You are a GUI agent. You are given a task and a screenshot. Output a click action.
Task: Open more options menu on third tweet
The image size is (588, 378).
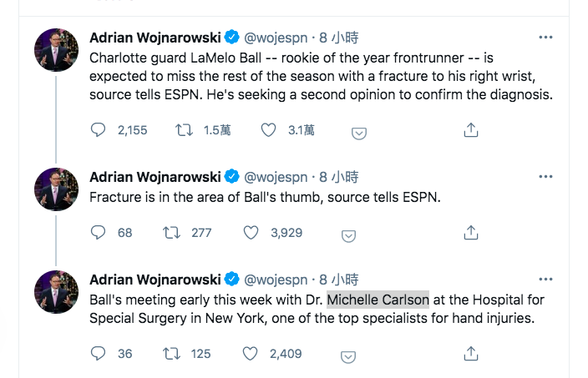(545, 279)
